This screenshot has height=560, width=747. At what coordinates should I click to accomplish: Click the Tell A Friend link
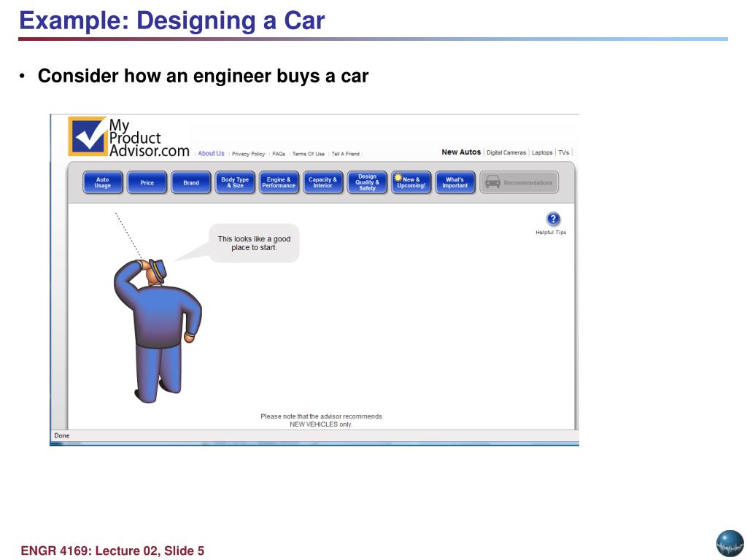pos(345,154)
